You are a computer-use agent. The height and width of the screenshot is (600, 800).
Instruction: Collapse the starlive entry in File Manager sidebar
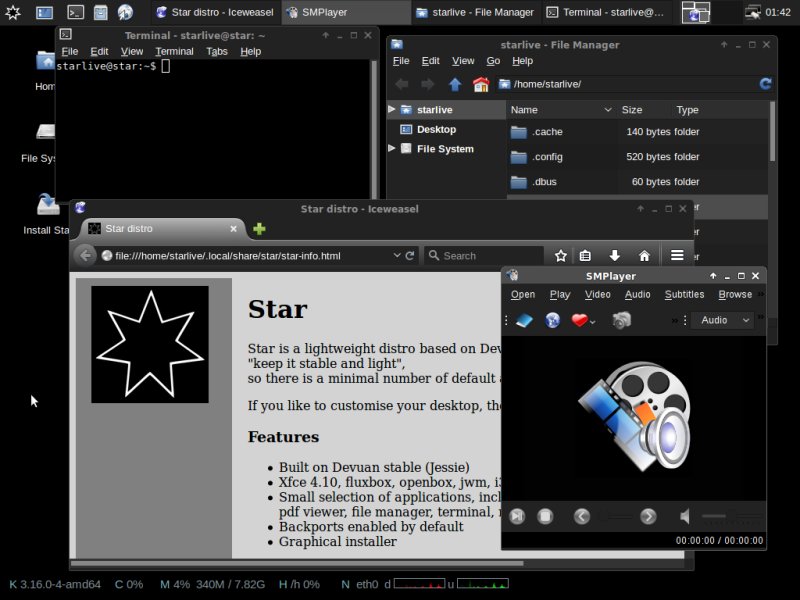pos(392,109)
